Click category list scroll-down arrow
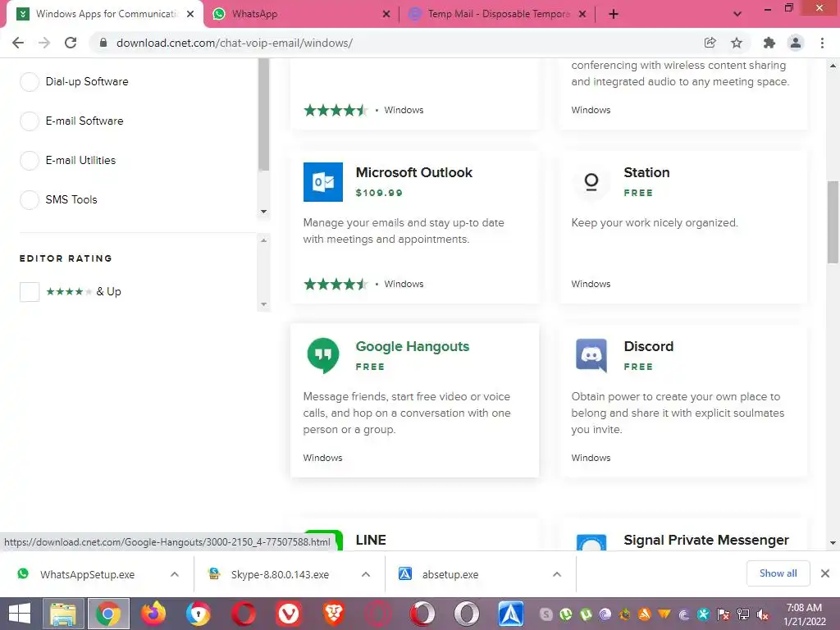Image resolution: width=840 pixels, height=630 pixels. point(263,212)
